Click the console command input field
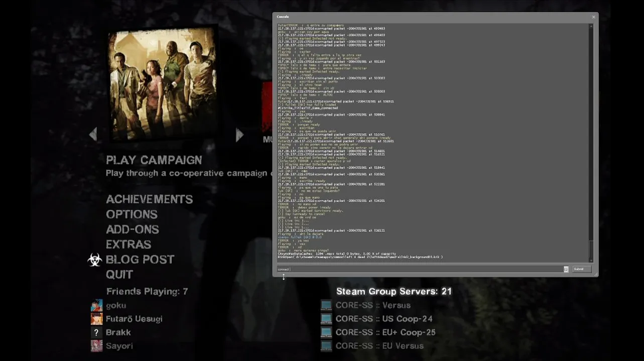The height and width of the screenshot is (361, 644). click(419, 269)
